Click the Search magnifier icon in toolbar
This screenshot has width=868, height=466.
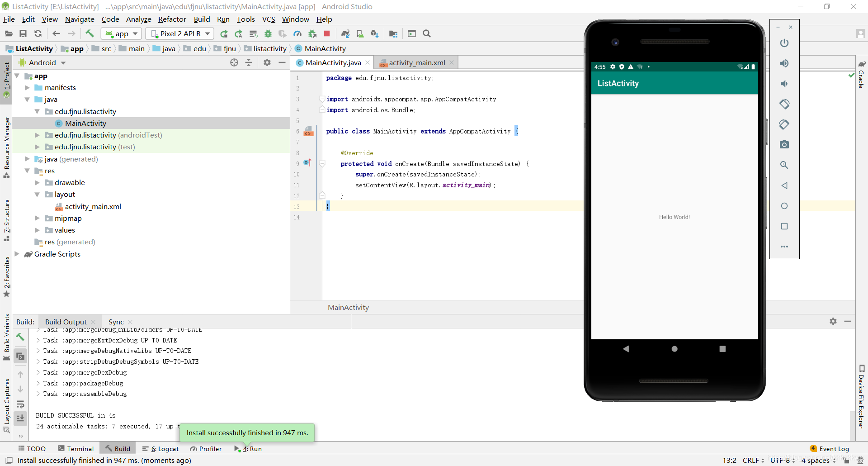coord(427,34)
